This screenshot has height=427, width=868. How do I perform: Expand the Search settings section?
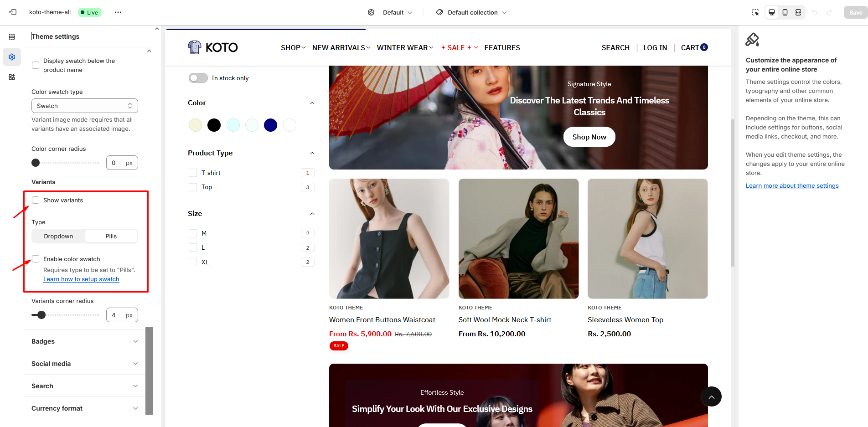tap(85, 386)
